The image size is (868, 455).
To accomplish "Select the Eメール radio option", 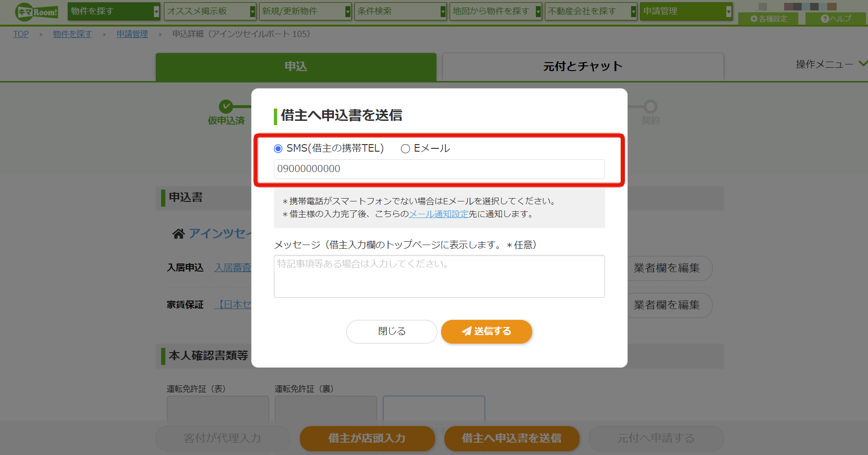I will (406, 149).
